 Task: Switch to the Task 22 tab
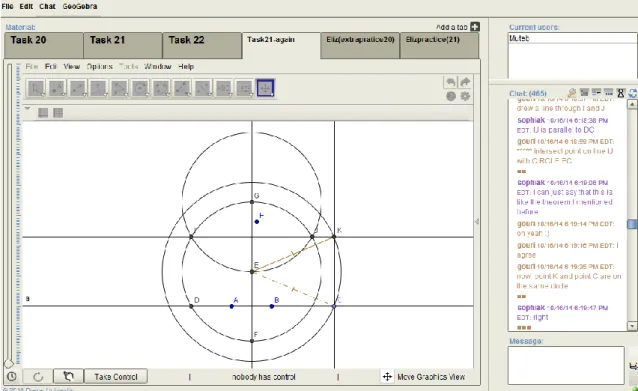tap(202, 45)
